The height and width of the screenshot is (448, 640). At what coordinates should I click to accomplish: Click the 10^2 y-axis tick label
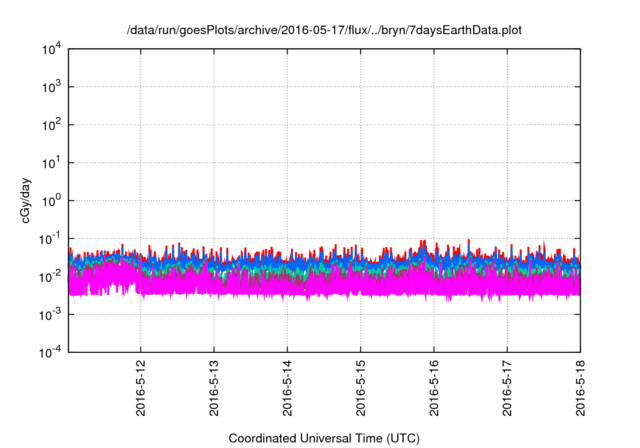51,125
